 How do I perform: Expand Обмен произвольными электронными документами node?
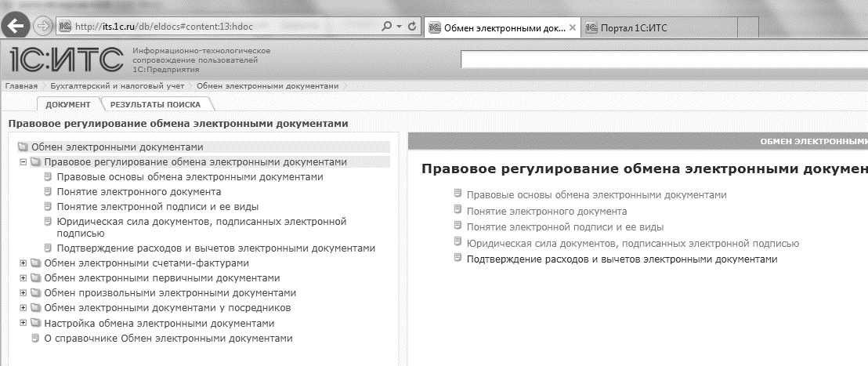[x=23, y=293]
